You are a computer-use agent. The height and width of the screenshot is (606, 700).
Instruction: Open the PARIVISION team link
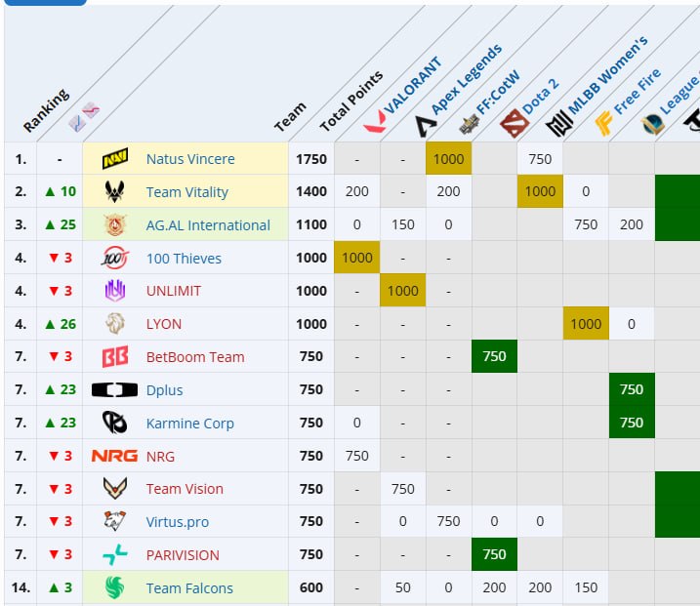[183, 555]
